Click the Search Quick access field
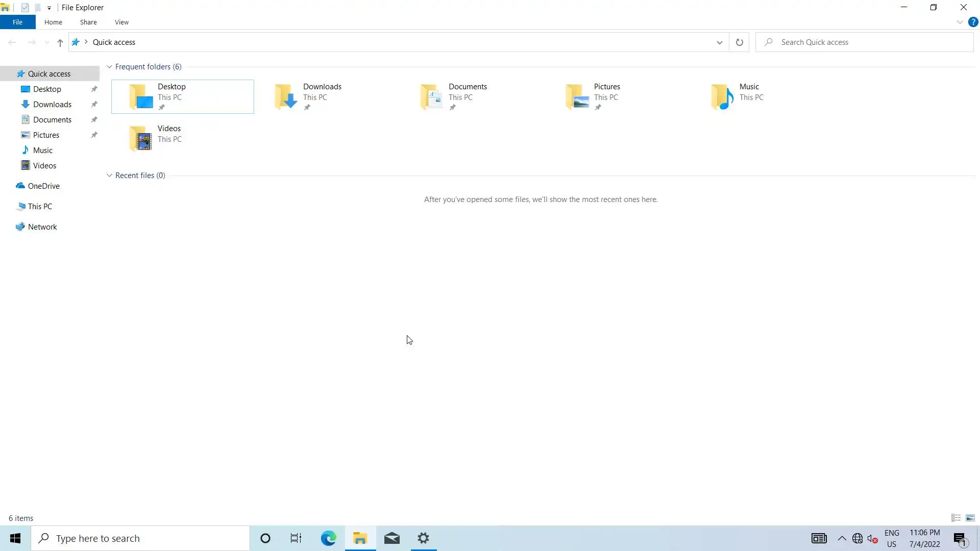980x551 pixels. pos(868,42)
